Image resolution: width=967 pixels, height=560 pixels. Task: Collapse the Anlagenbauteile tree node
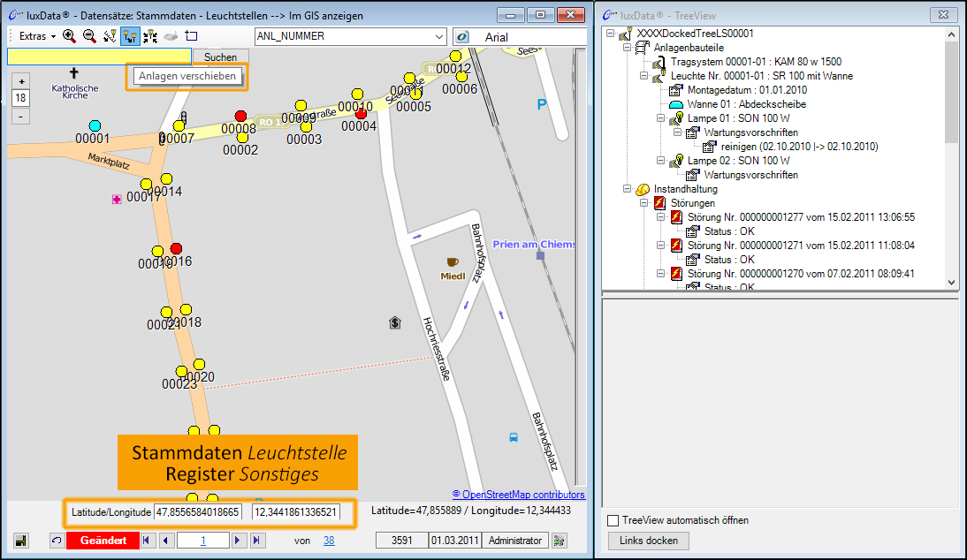click(627, 48)
